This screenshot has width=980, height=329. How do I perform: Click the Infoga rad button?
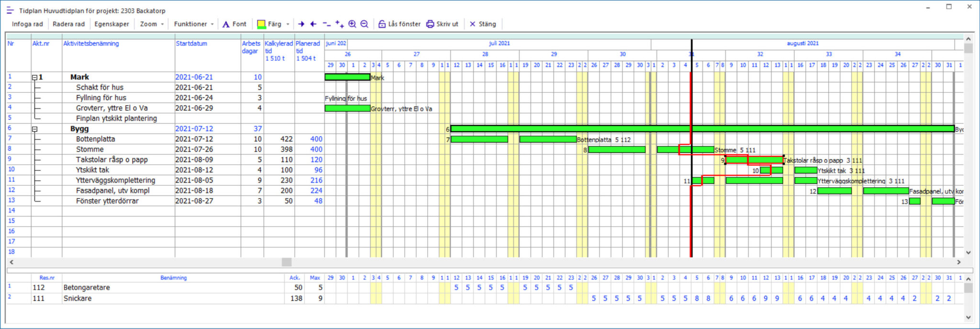pos(27,24)
